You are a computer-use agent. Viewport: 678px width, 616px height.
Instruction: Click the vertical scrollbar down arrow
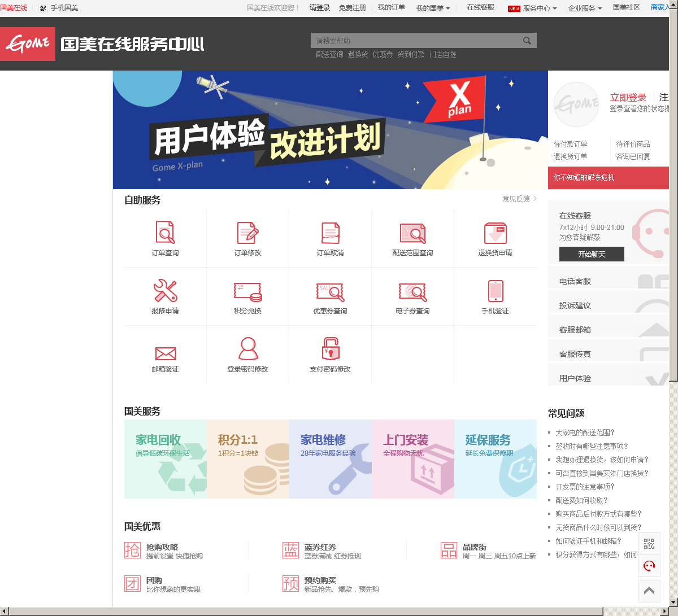(673, 603)
